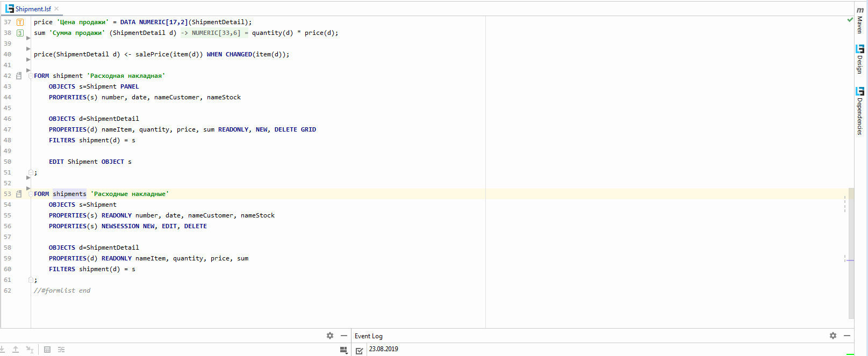Open the Dependencies tool window
Screen dimensions: 868x356
[860, 111]
